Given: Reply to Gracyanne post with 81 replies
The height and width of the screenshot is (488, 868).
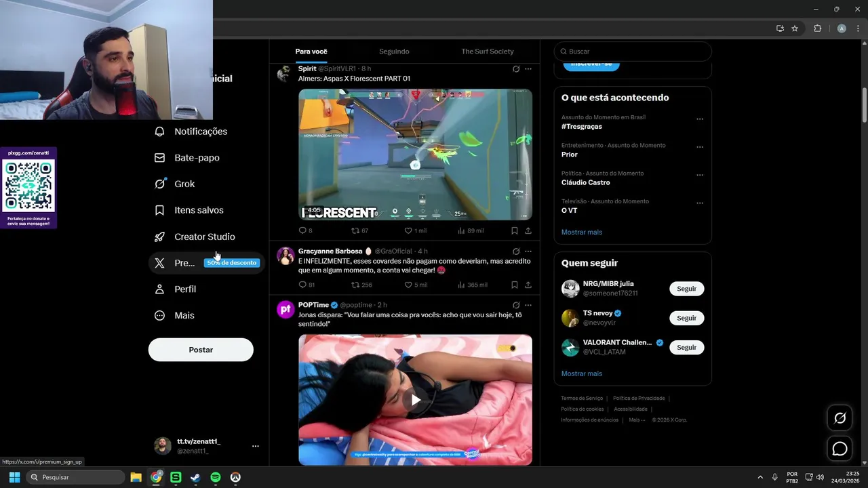Looking at the screenshot, I should tap(307, 285).
